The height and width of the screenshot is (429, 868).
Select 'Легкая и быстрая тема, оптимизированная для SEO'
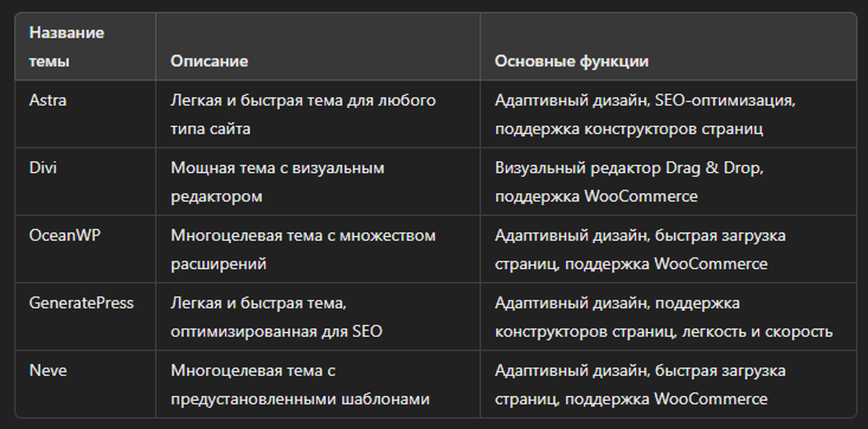click(318, 316)
